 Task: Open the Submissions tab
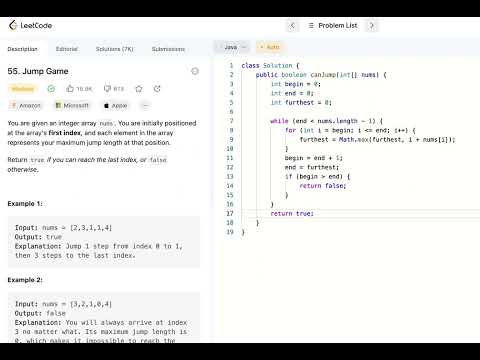pyautogui.click(x=168, y=49)
